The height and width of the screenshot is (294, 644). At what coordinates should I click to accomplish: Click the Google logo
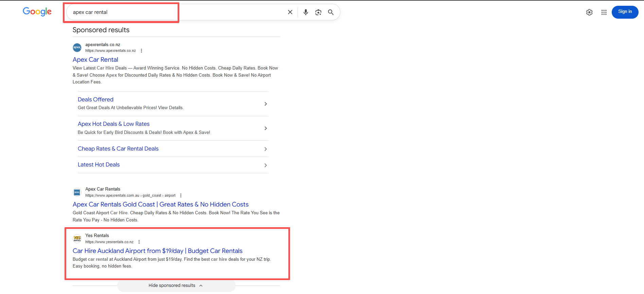tap(37, 12)
